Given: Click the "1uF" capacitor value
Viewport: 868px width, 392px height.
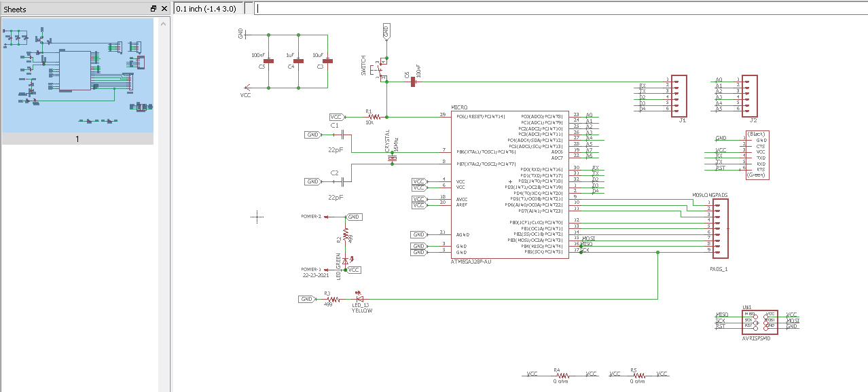Looking at the screenshot, I should (x=290, y=54).
